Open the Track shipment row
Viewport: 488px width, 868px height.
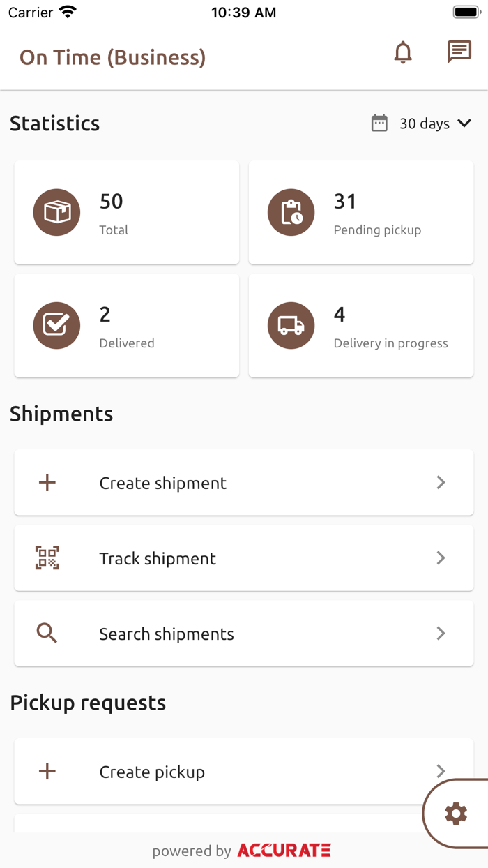(209, 558)
